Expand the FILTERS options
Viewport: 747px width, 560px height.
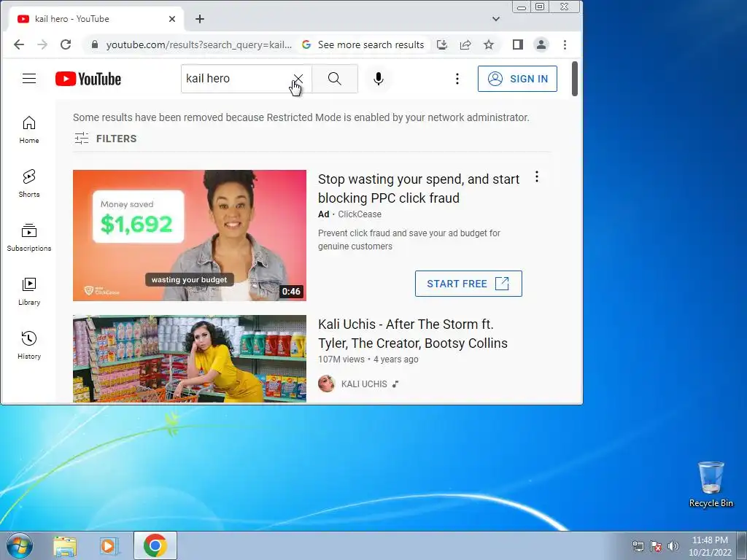tap(105, 139)
